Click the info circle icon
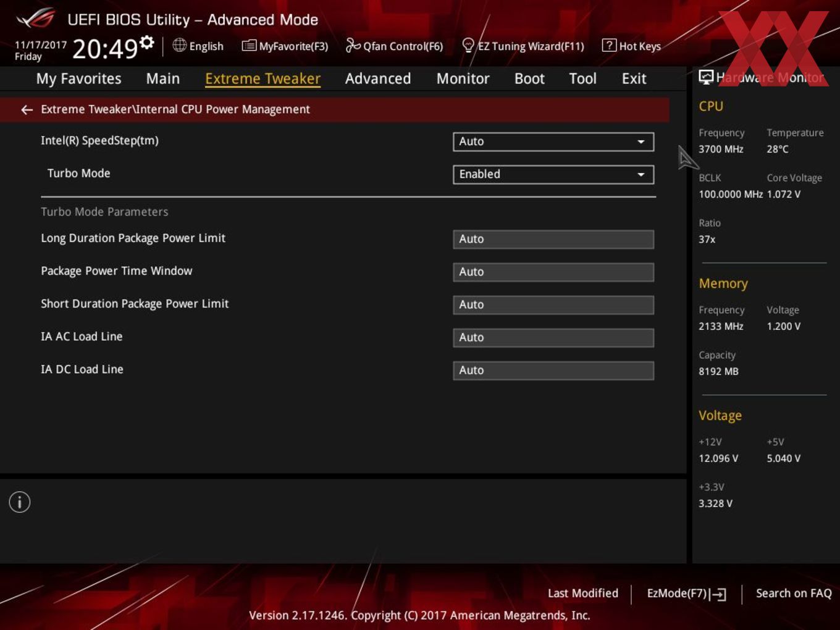The width and height of the screenshot is (840, 630). pos(20,502)
